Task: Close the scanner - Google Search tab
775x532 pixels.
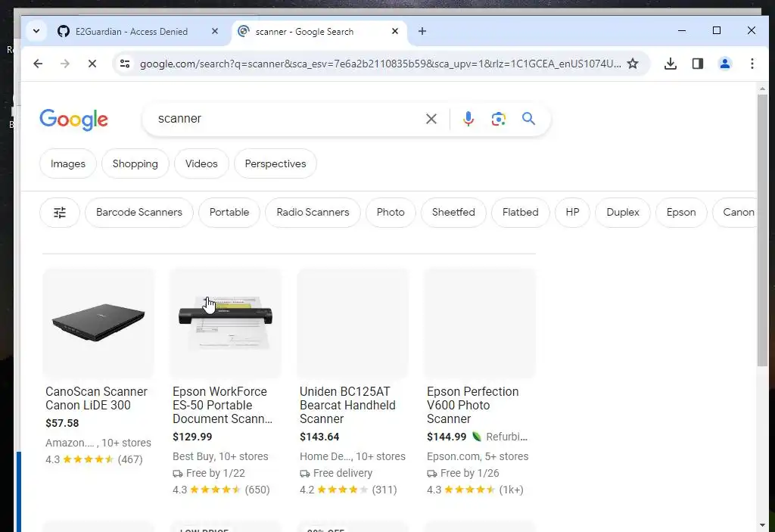Action: (395, 31)
